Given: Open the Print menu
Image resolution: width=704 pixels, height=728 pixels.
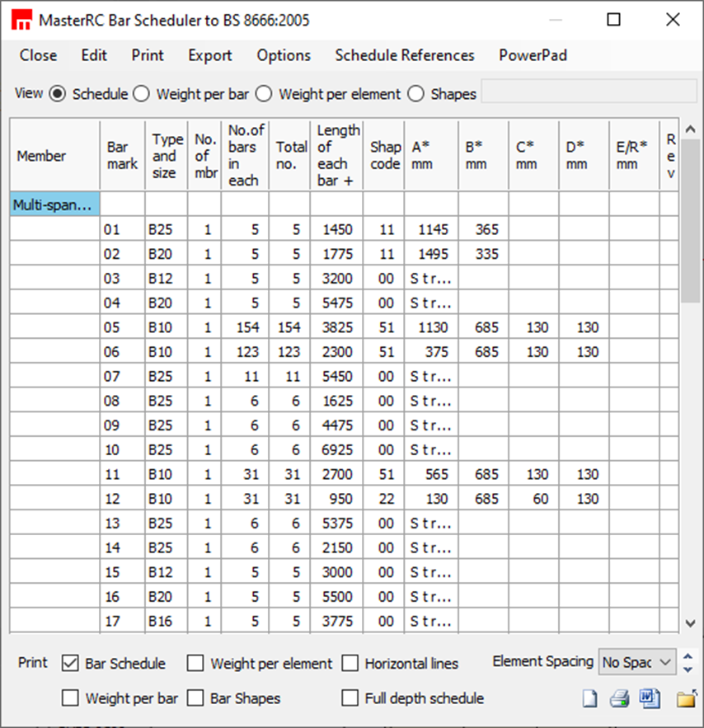Looking at the screenshot, I should [x=148, y=55].
